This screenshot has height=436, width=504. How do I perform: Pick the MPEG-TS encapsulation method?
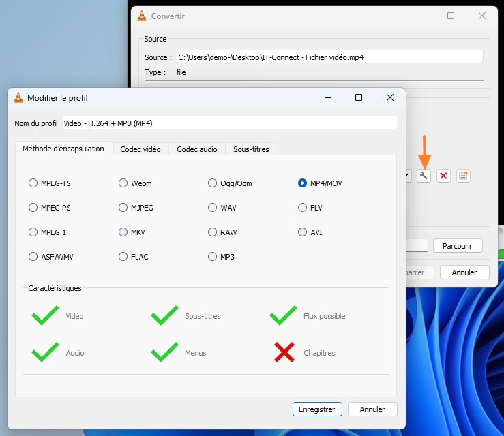[33, 183]
